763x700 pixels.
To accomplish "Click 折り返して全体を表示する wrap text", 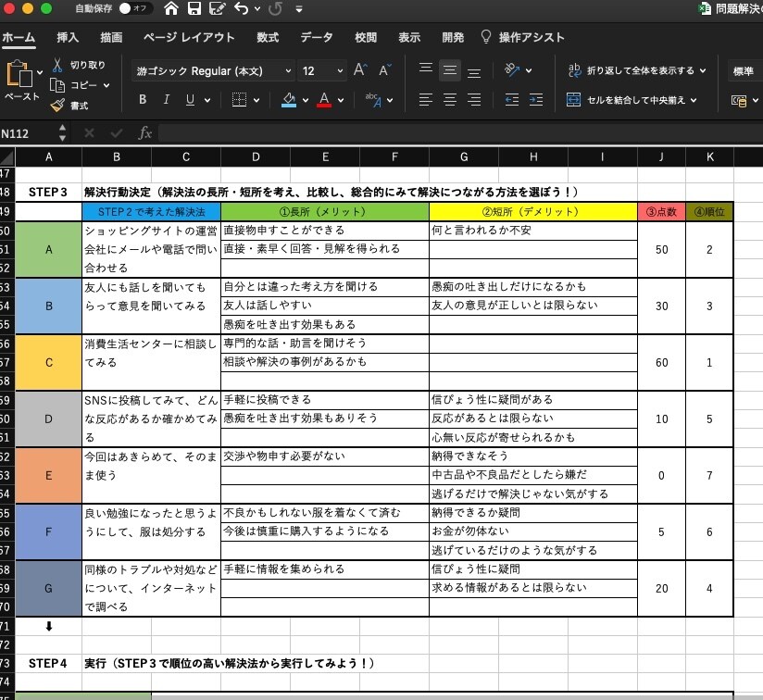I will 632,70.
